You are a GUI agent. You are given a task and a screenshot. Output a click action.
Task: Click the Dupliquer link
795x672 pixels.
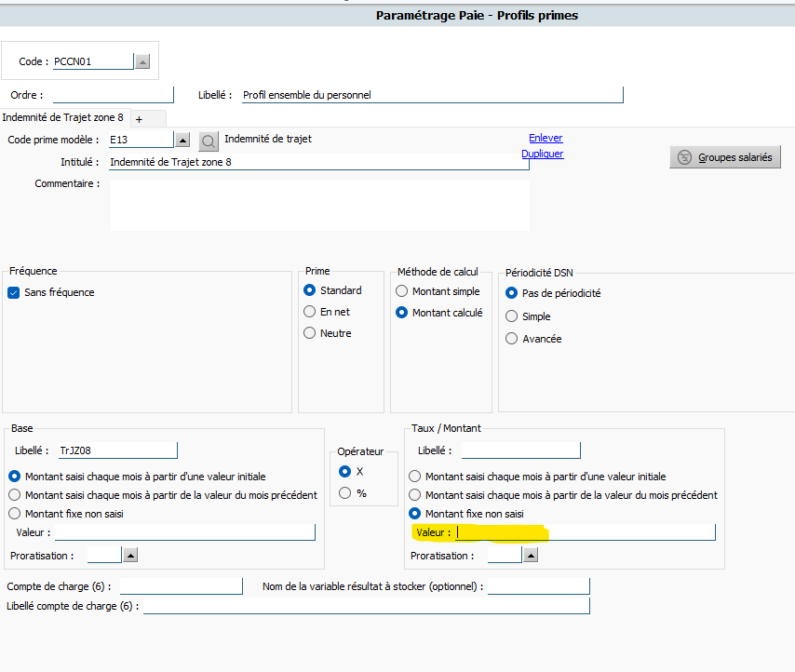(542, 154)
